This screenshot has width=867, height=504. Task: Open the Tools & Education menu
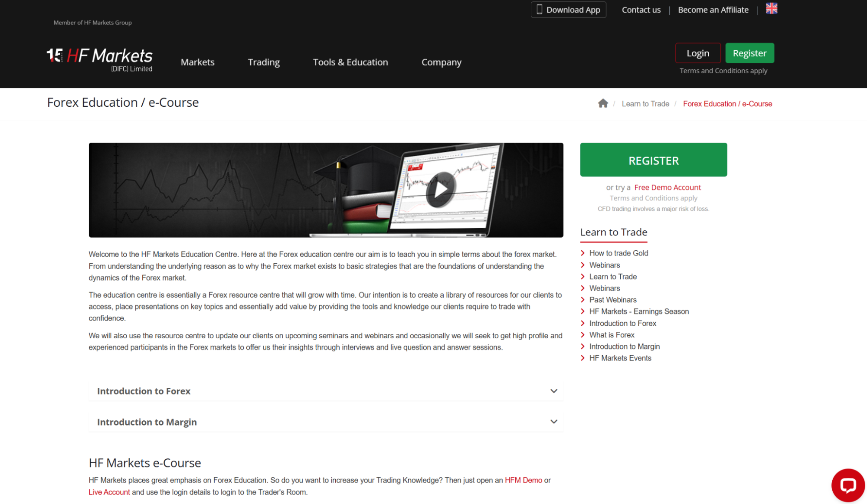[x=350, y=62]
